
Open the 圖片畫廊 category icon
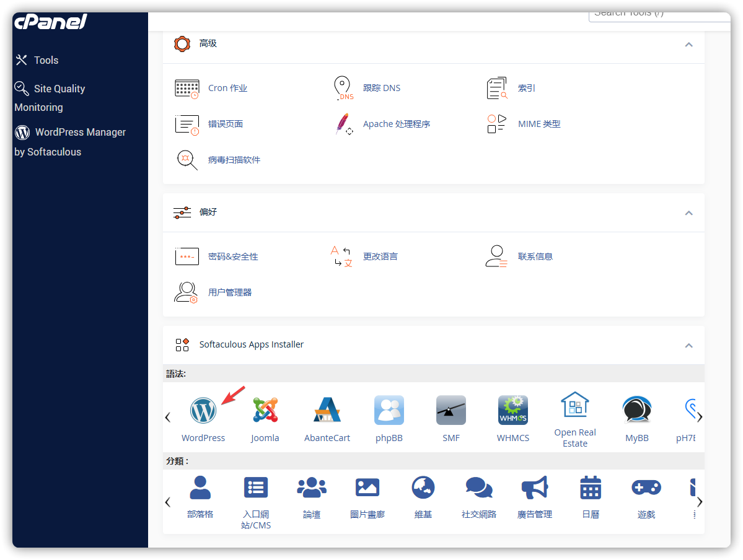(x=367, y=488)
